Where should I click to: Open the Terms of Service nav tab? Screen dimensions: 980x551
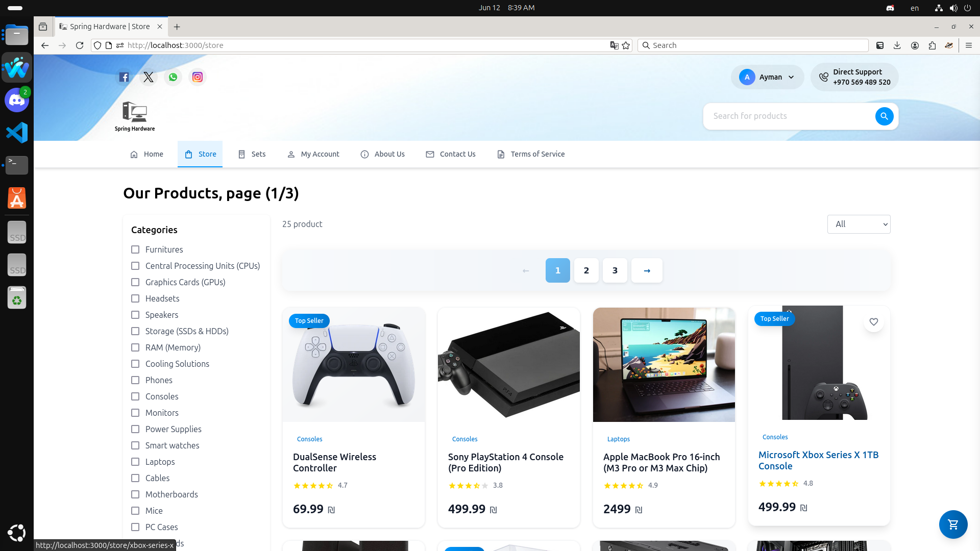tap(531, 154)
